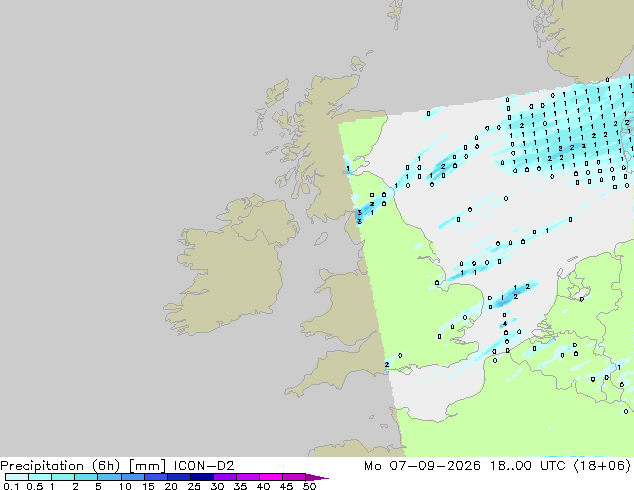Click the '[mm]' unit label

[x=147, y=466]
